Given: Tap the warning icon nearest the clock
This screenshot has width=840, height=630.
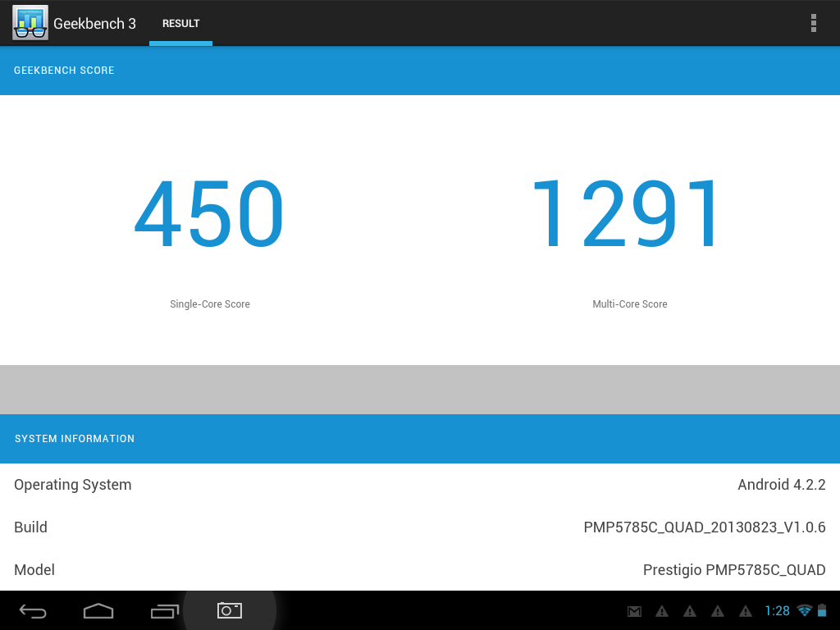Looking at the screenshot, I should tap(745, 611).
